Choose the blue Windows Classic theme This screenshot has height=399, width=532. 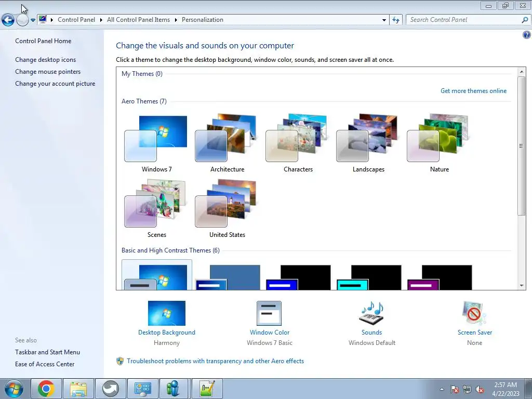228,277
